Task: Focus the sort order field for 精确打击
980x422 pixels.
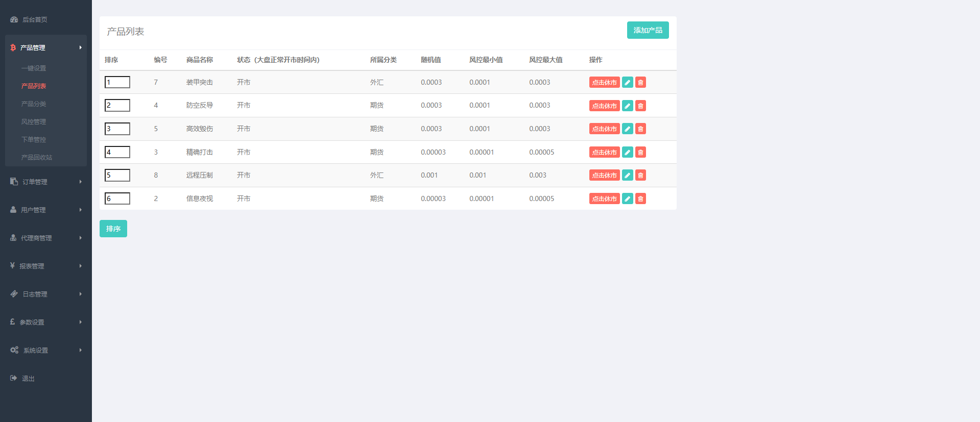Action: point(117,152)
